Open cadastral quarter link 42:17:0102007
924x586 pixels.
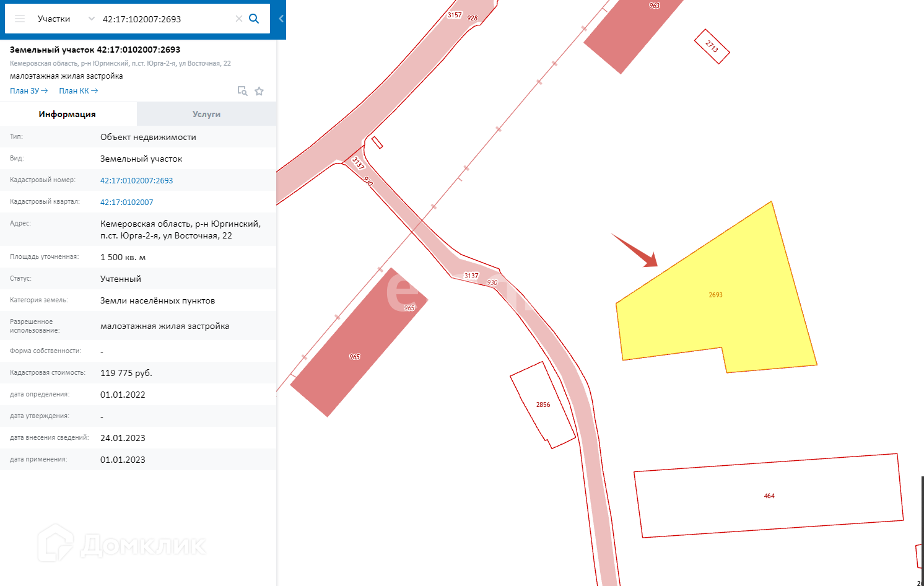click(127, 203)
